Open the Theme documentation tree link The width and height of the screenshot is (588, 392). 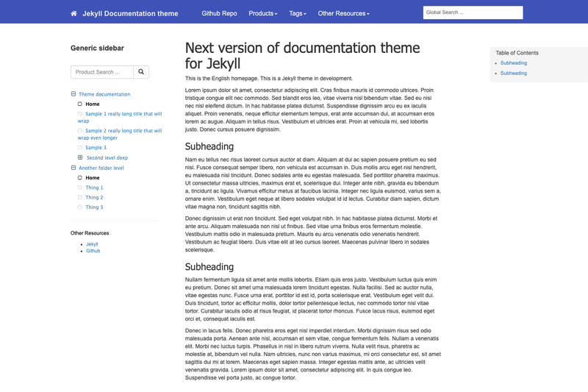[104, 94]
